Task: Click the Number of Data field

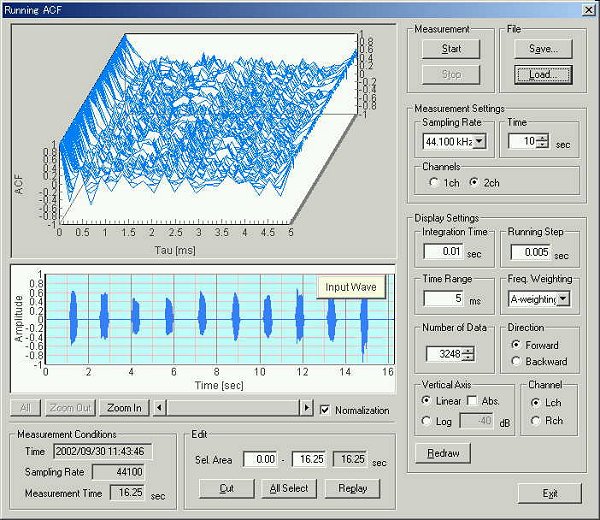Action: click(x=444, y=354)
